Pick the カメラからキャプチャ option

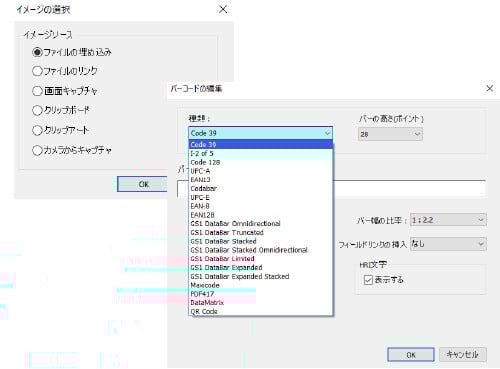point(37,150)
